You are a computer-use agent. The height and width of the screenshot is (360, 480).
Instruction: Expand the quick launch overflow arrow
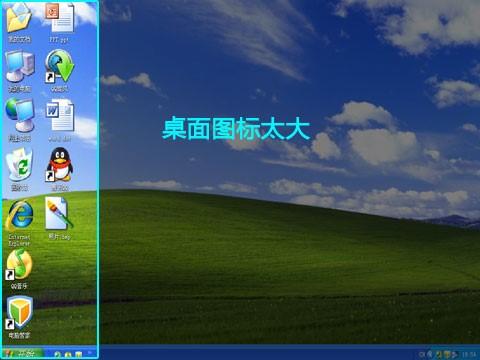tap(90, 352)
